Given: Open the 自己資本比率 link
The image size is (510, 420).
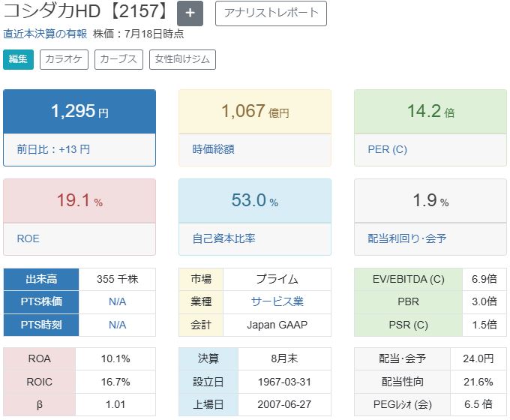Looking at the screenshot, I should tap(223, 238).
